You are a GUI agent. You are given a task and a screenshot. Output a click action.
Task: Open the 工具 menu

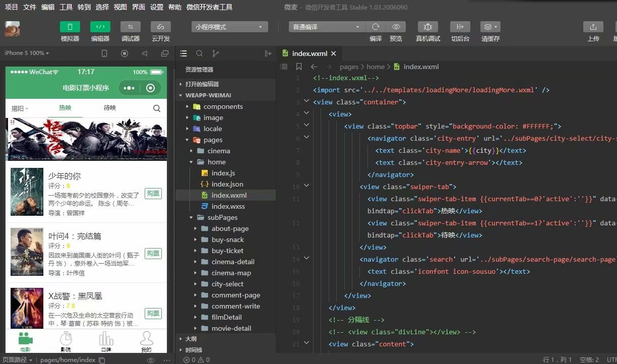66,7
